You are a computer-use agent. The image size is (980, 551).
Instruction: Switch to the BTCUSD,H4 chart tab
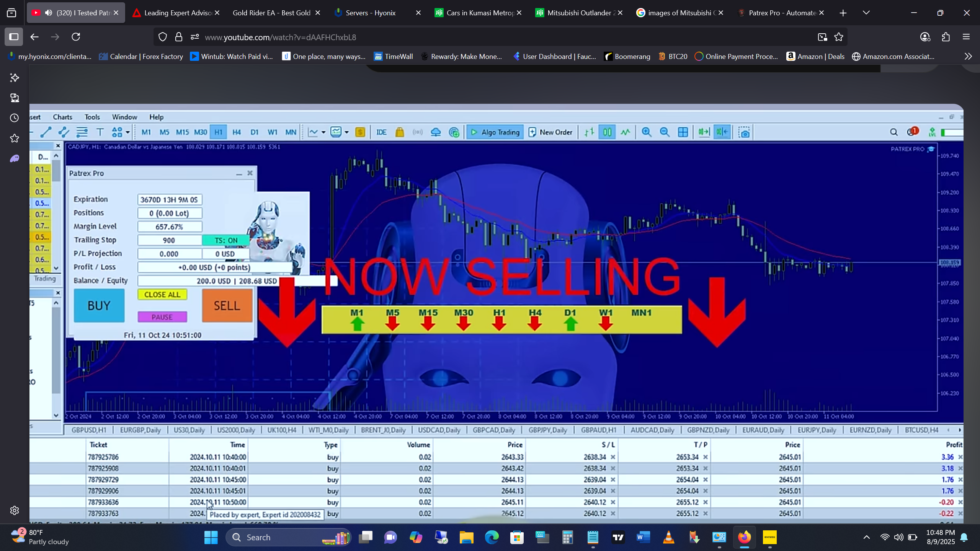coord(921,430)
